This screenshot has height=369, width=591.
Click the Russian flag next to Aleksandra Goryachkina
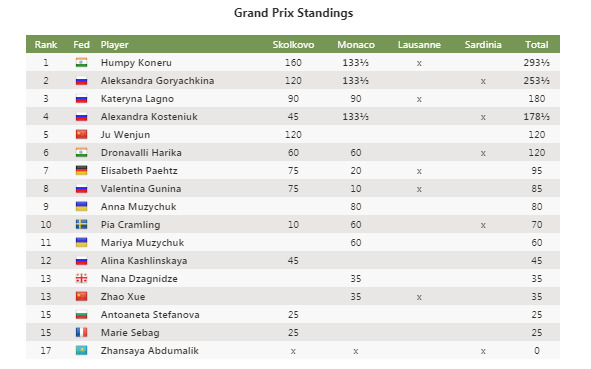coord(81,81)
